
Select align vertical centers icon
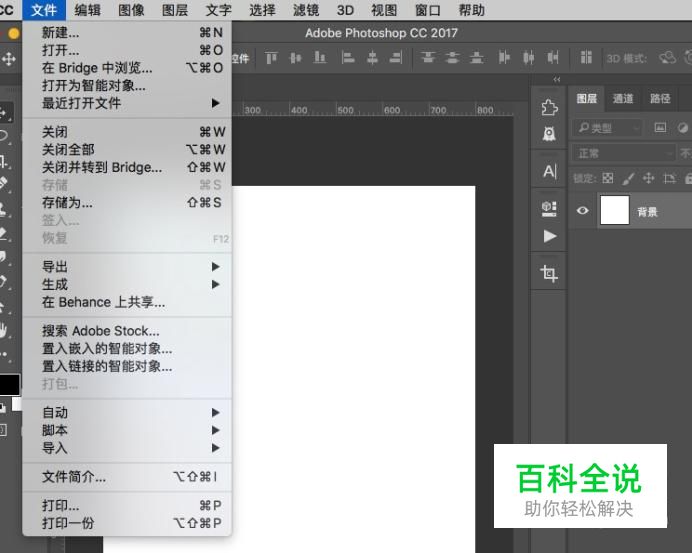coord(295,57)
